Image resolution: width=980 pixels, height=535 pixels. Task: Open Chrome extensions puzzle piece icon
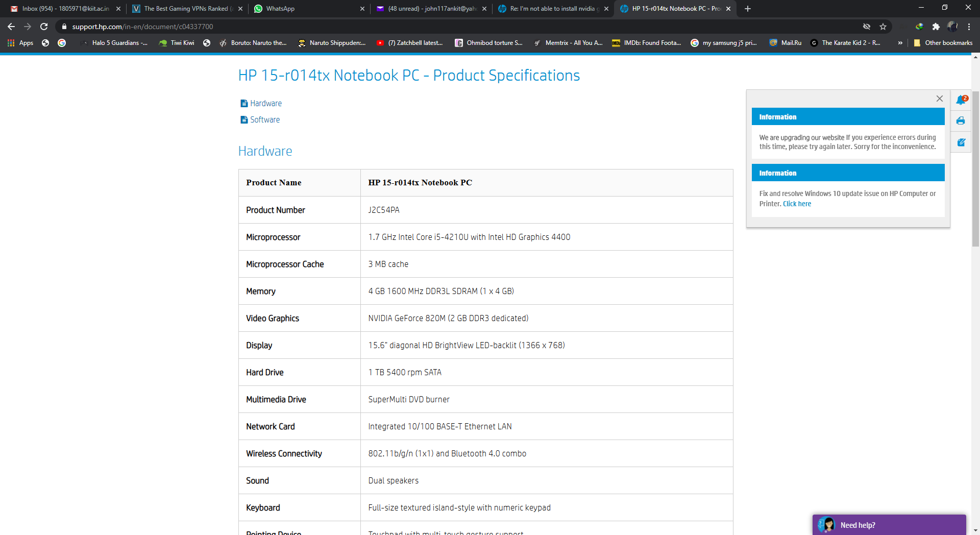pos(937,27)
